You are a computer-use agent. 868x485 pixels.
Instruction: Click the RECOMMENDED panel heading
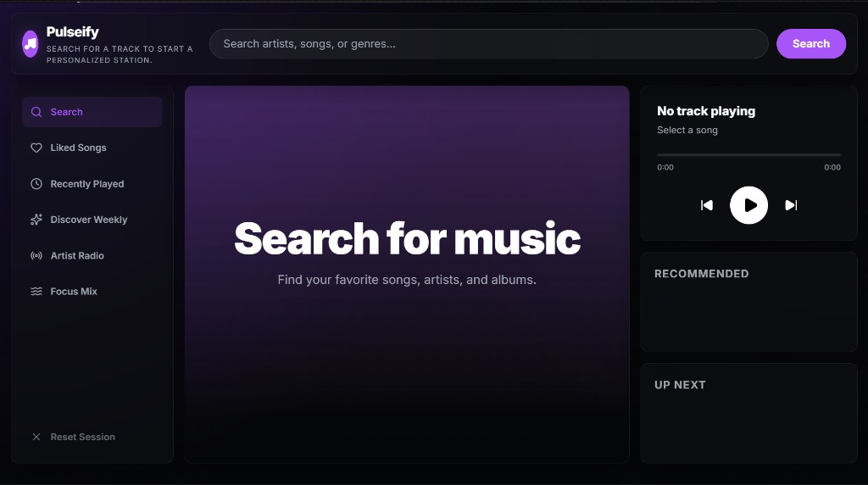701,274
